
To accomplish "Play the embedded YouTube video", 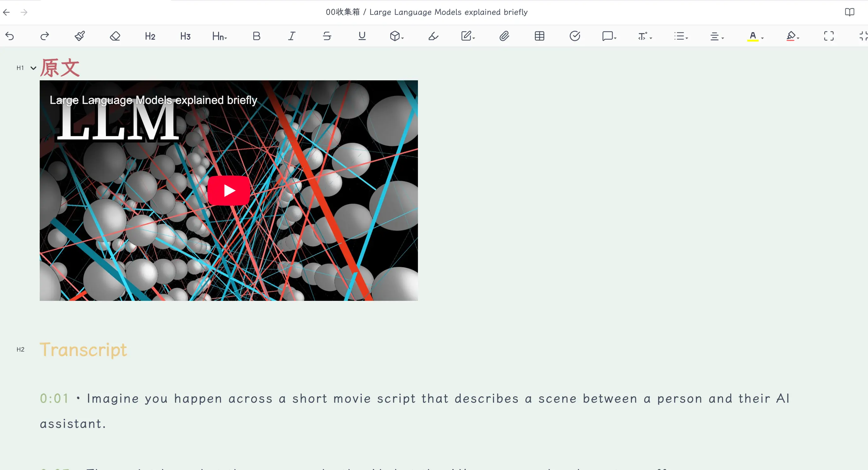I will [229, 191].
